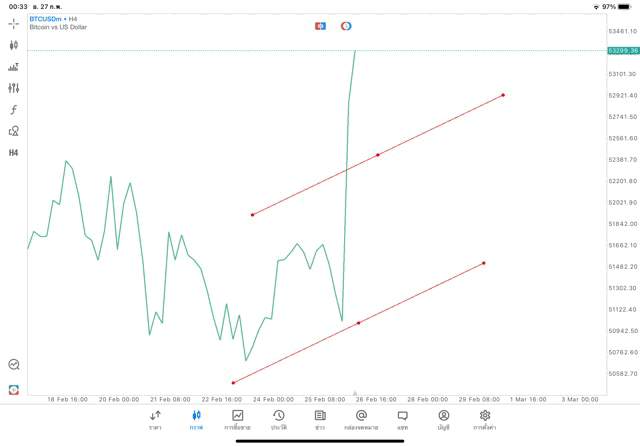Open the chart type candlestick icon
The height and width of the screenshot is (447, 640).
pyautogui.click(x=14, y=45)
